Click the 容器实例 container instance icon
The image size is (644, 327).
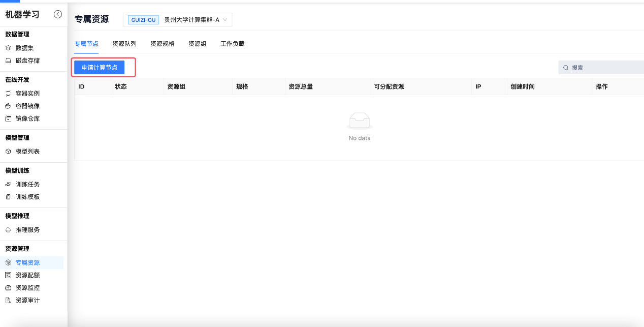8,94
